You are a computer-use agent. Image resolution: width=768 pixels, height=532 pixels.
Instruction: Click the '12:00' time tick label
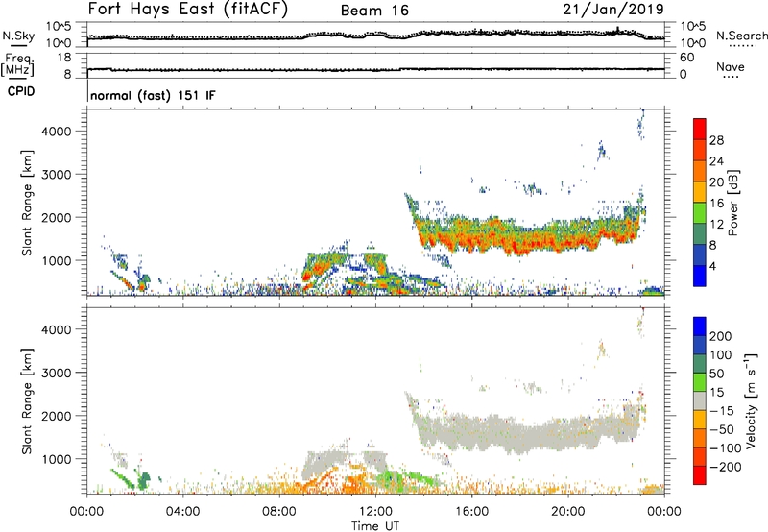375,512
